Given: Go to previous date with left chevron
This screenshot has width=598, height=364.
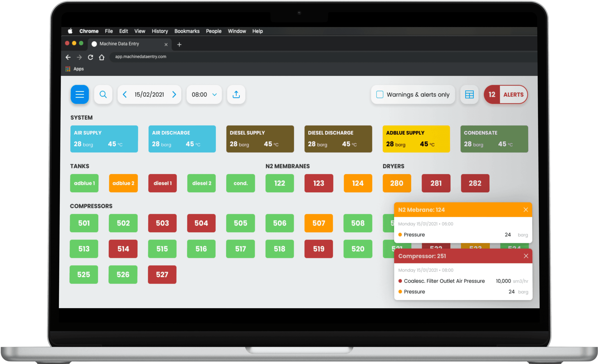Looking at the screenshot, I should [125, 94].
